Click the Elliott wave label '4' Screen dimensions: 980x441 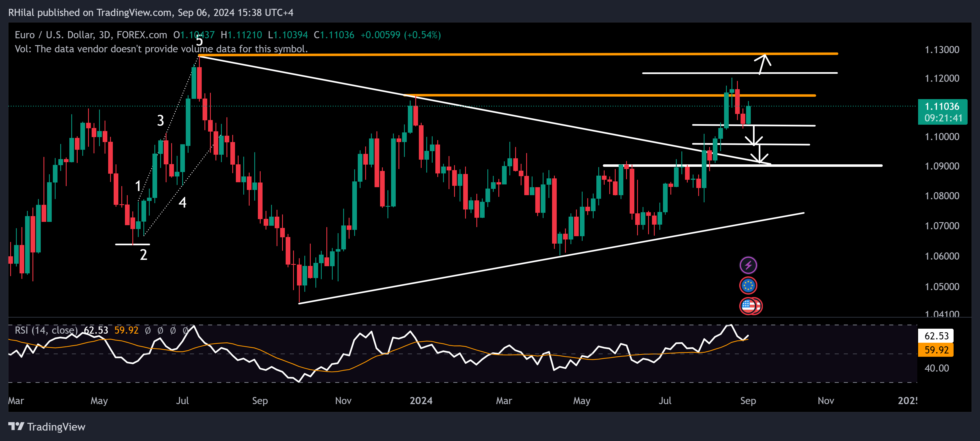pyautogui.click(x=183, y=202)
